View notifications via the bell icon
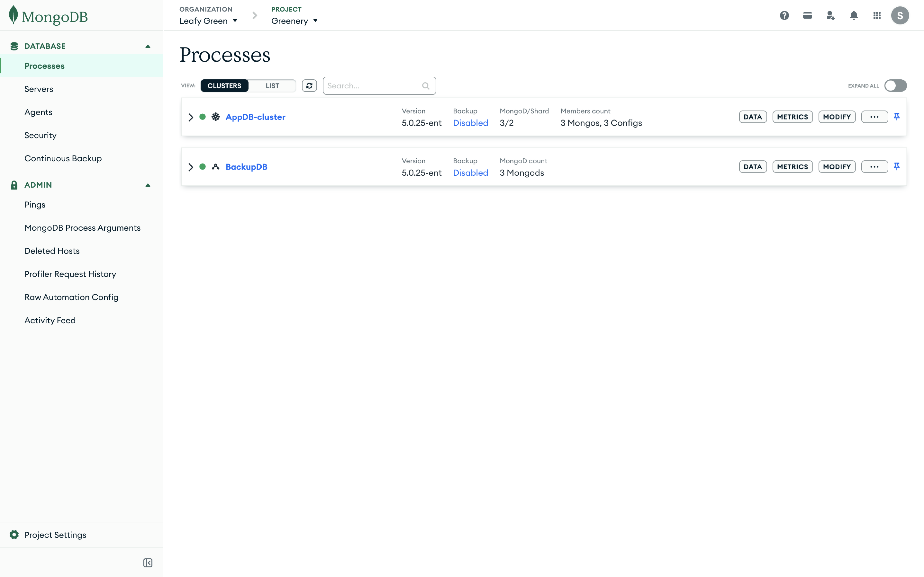 click(853, 15)
